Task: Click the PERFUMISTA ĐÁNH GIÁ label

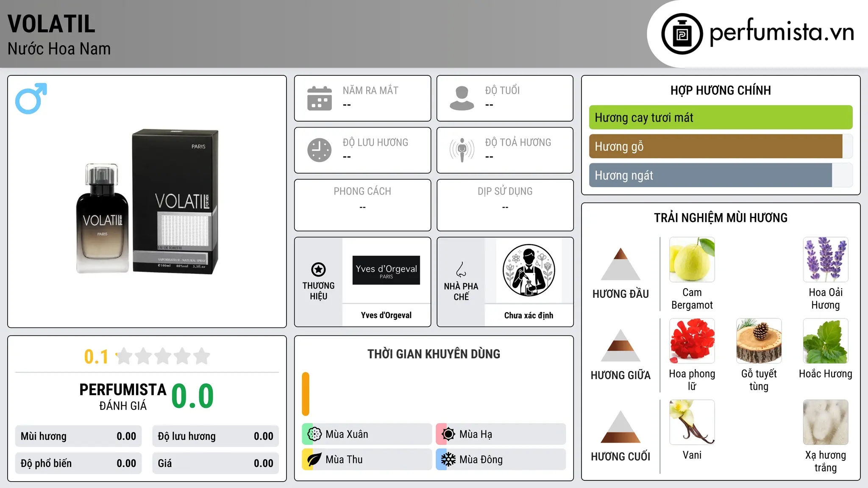Action: tap(123, 396)
